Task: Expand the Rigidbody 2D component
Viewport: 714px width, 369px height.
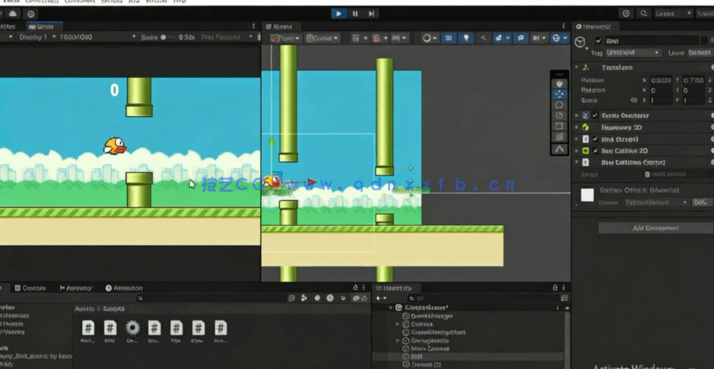Action: (577, 128)
